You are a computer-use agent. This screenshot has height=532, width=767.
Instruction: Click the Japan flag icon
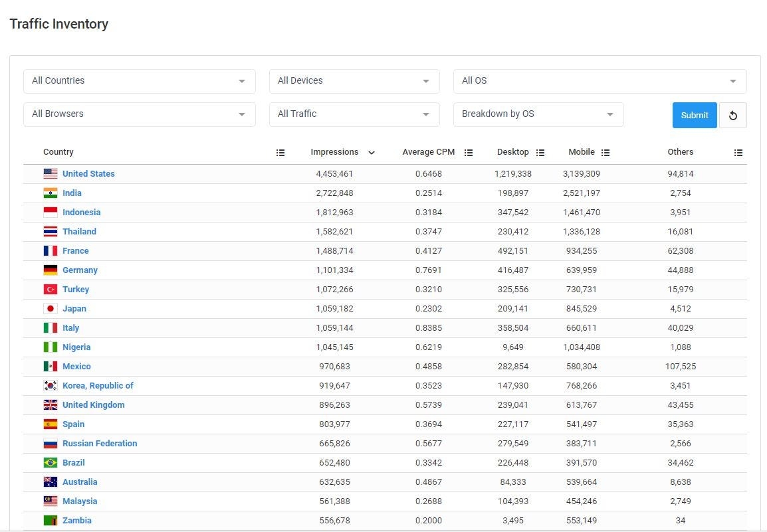click(51, 309)
